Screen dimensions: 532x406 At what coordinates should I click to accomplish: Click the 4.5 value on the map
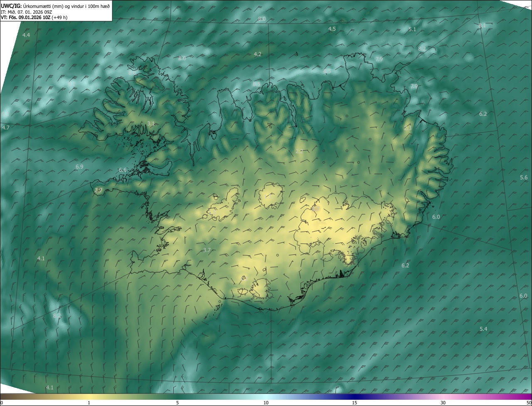(332, 29)
